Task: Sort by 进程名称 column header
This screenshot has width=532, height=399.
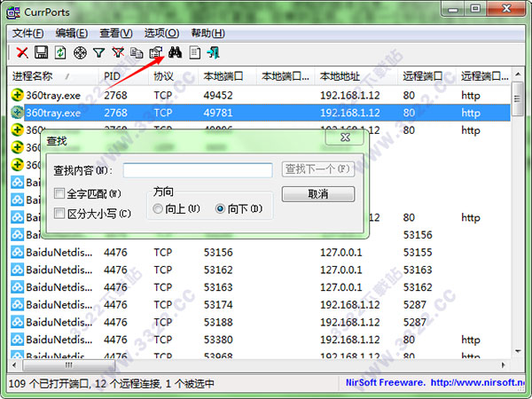Action: (52, 76)
